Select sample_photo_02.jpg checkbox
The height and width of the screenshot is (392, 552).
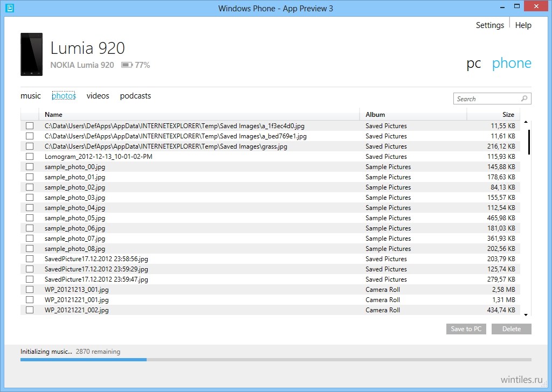coord(30,187)
